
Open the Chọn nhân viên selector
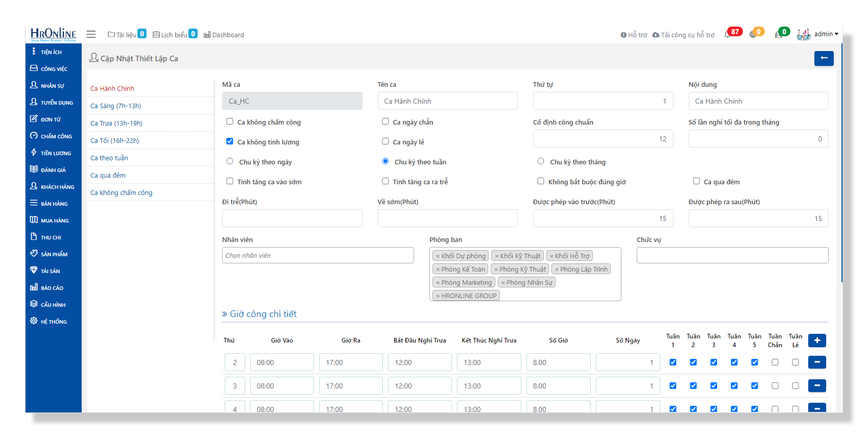pos(318,255)
